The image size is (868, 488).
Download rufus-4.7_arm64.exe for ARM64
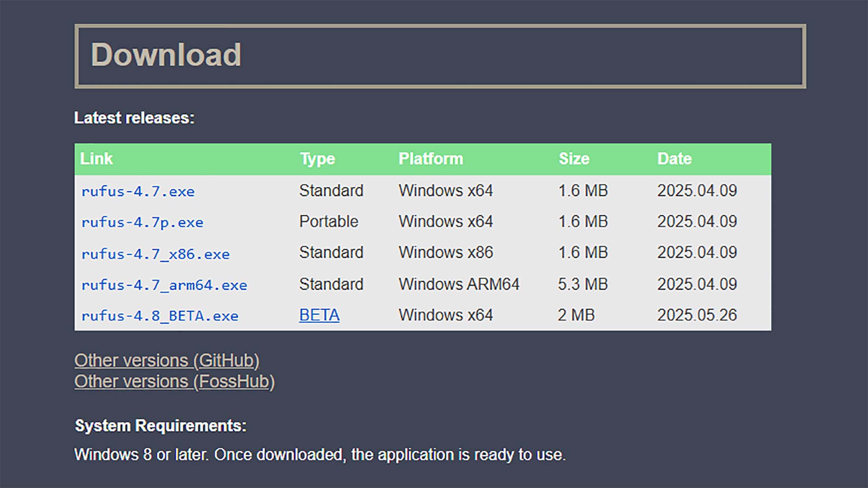[x=164, y=285]
